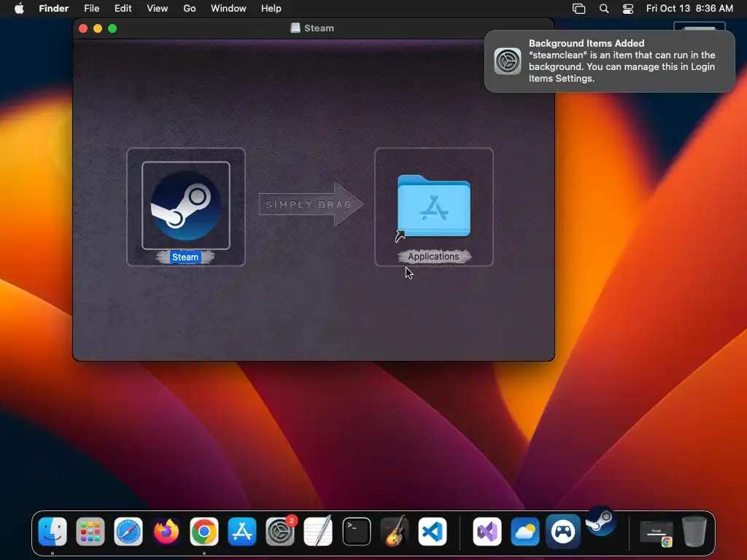The image size is (747, 560).
Task: Open Stage Manager from menu bar
Action: tap(578, 9)
